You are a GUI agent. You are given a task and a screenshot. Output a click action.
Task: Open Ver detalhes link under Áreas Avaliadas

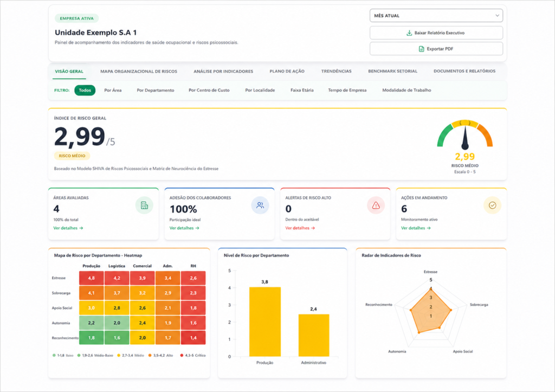[x=68, y=228]
